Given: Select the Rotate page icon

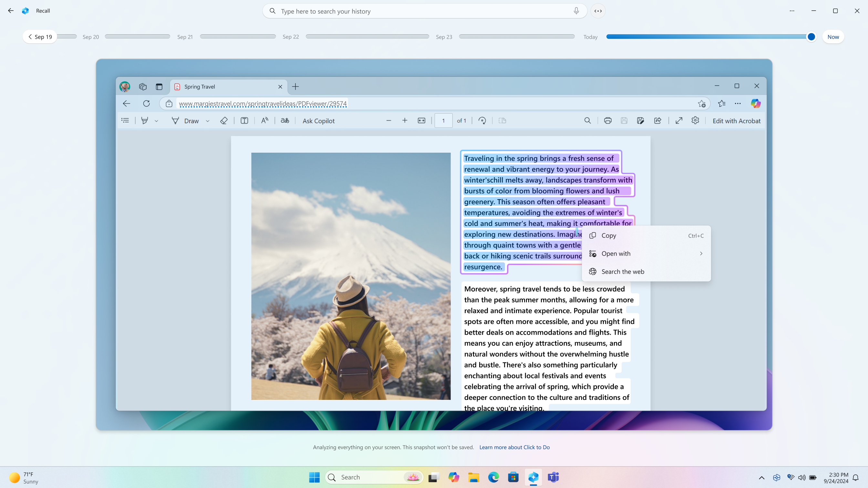Looking at the screenshot, I should 482,120.
